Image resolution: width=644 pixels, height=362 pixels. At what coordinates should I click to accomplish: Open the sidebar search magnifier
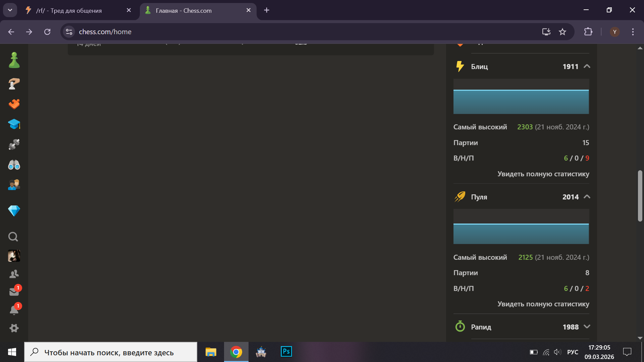coord(13,237)
